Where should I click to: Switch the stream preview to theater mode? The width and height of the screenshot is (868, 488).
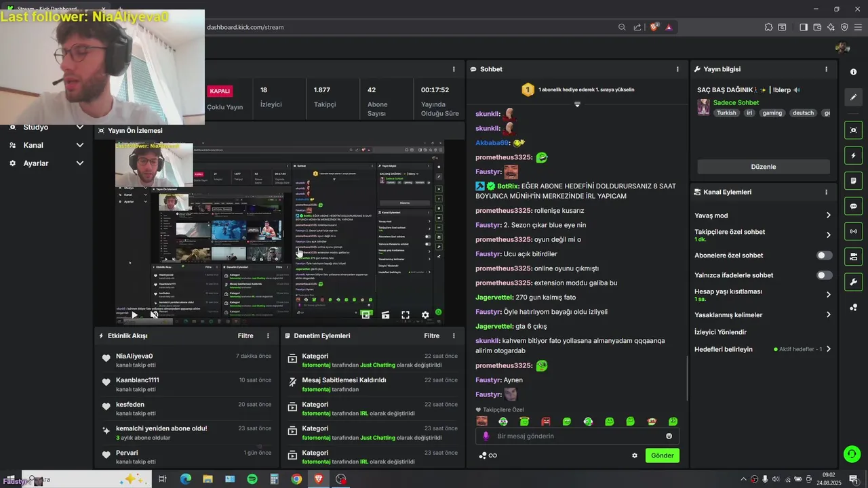pos(385,314)
